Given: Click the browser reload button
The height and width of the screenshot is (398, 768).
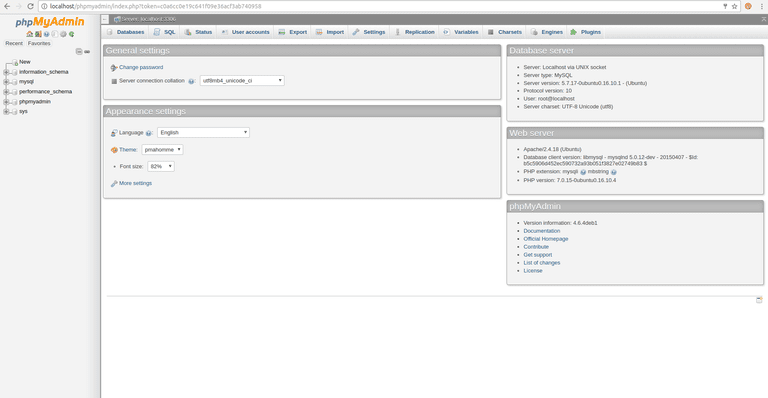Looking at the screenshot, I should coord(30,6).
